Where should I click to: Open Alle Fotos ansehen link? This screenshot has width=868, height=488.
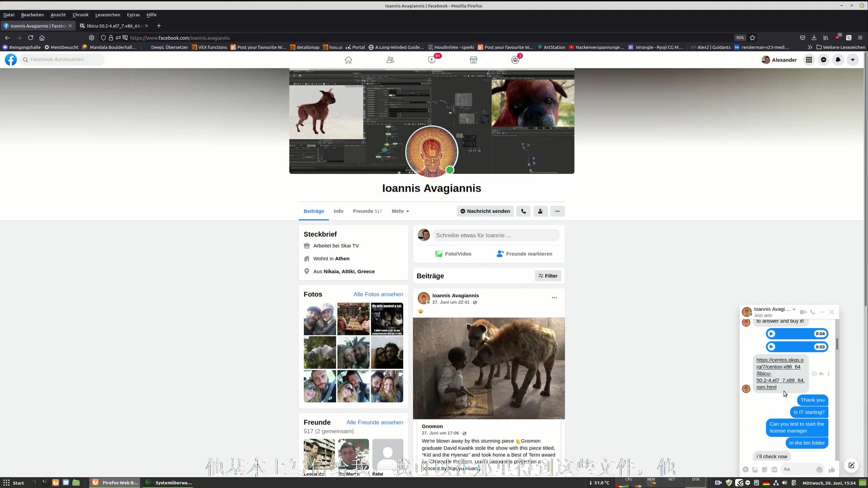pos(378,294)
